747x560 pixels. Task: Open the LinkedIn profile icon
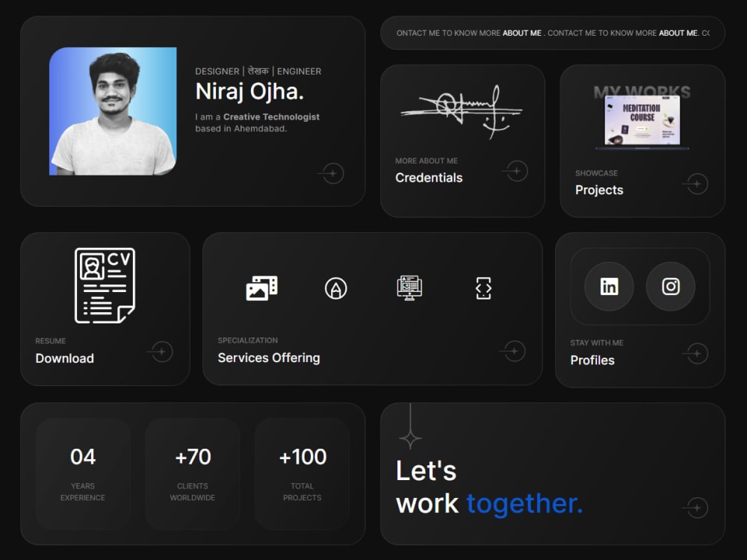tap(608, 286)
